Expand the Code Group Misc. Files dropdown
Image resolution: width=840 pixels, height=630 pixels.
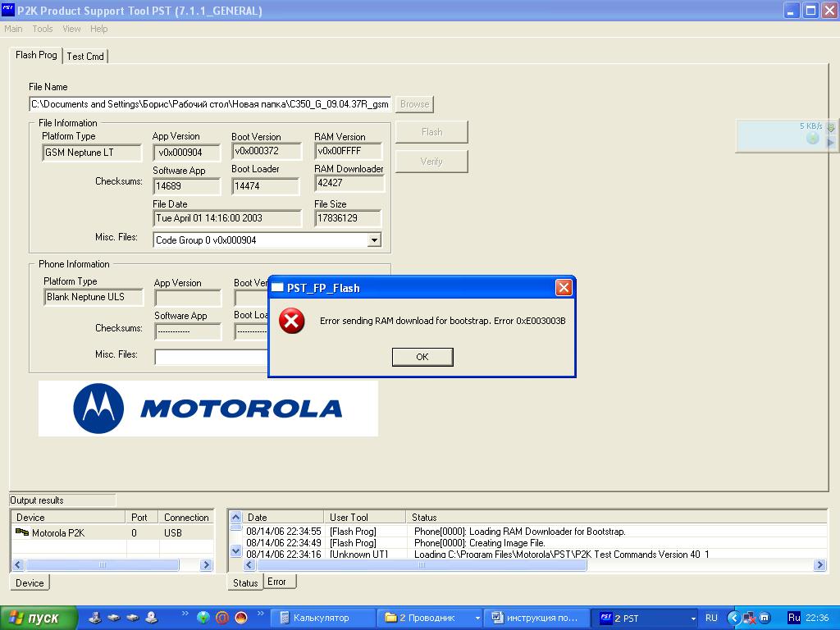click(375, 240)
